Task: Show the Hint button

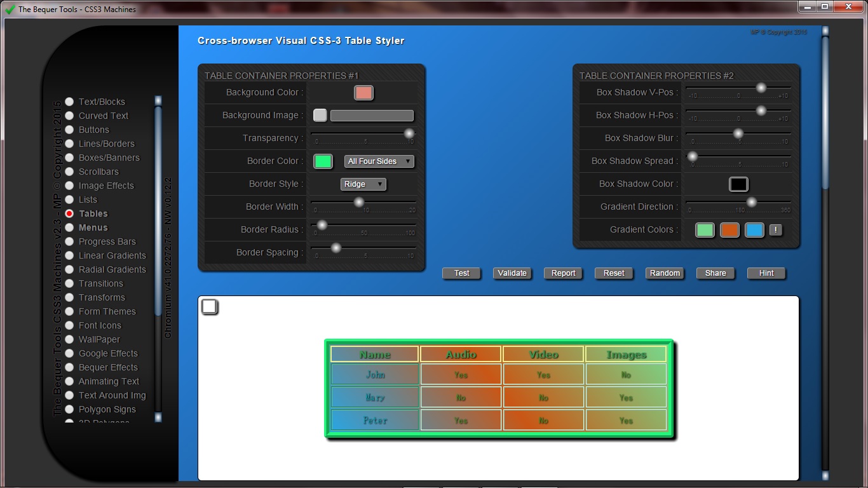Action: click(x=767, y=273)
